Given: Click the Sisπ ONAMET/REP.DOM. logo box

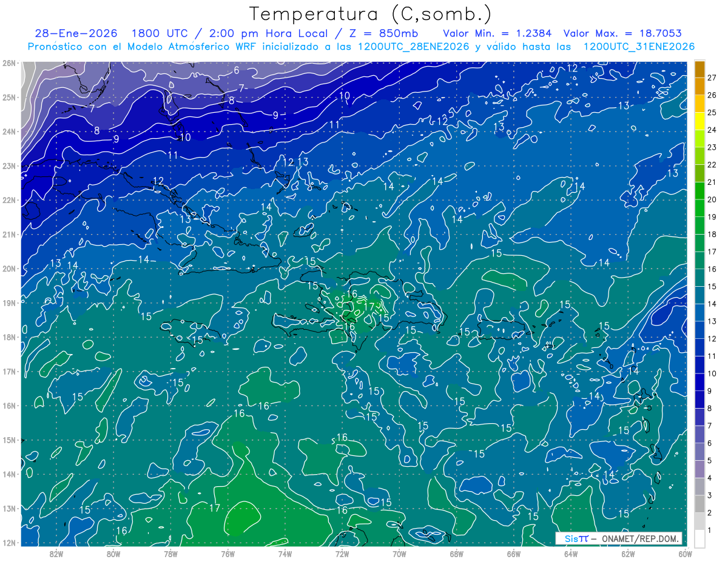Looking at the screenshot, I should click(x=618, y=538).
